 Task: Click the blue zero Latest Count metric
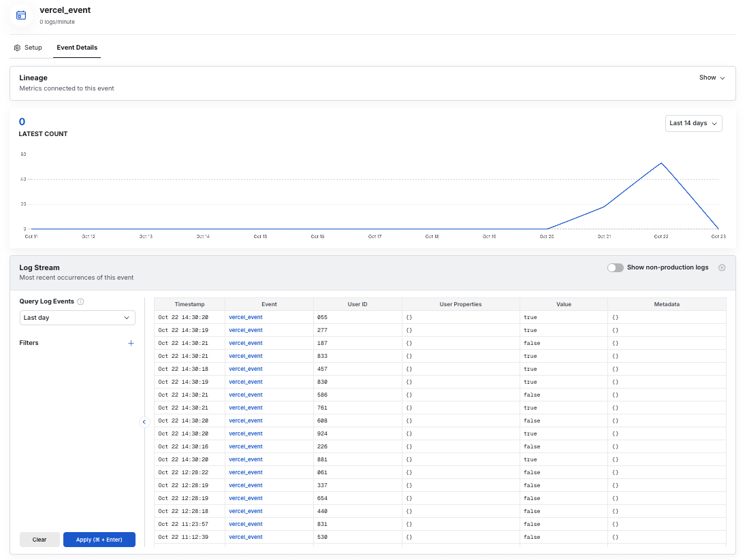point(21,121)
